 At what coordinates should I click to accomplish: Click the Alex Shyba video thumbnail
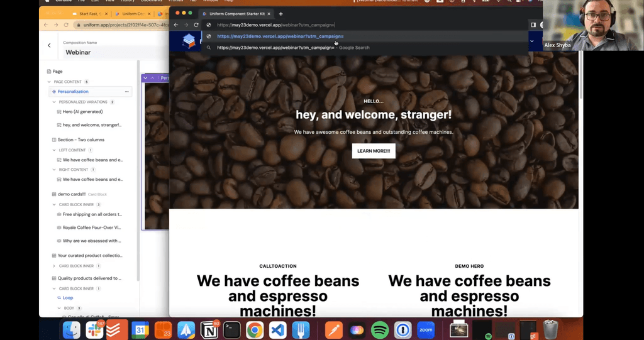(593, 25)
